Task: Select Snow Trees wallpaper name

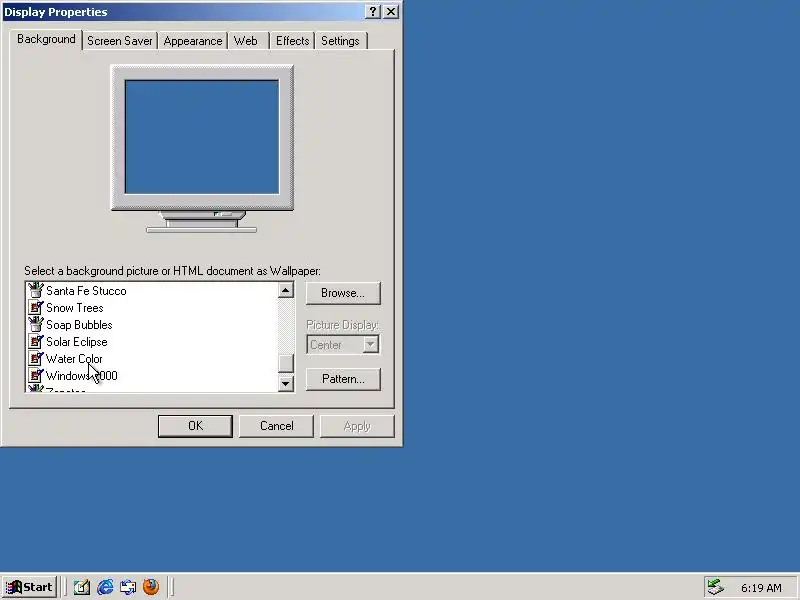Action: (x=74, y=308)
